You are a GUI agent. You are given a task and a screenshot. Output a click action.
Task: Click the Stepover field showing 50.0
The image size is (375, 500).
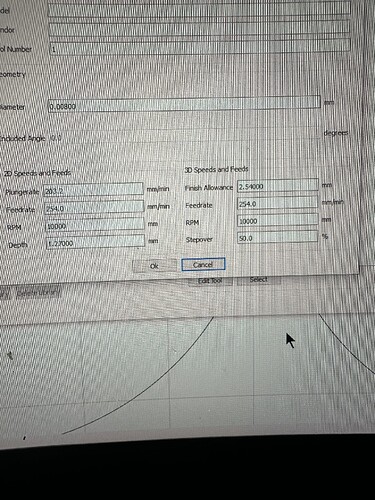[x=277, y=237]
